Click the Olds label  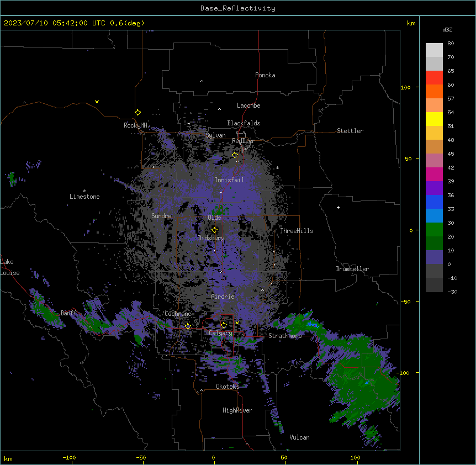214,218
